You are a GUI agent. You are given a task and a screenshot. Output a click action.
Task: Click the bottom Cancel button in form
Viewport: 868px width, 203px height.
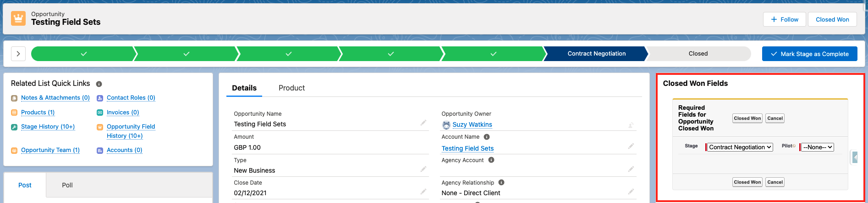tap(775, 182)
